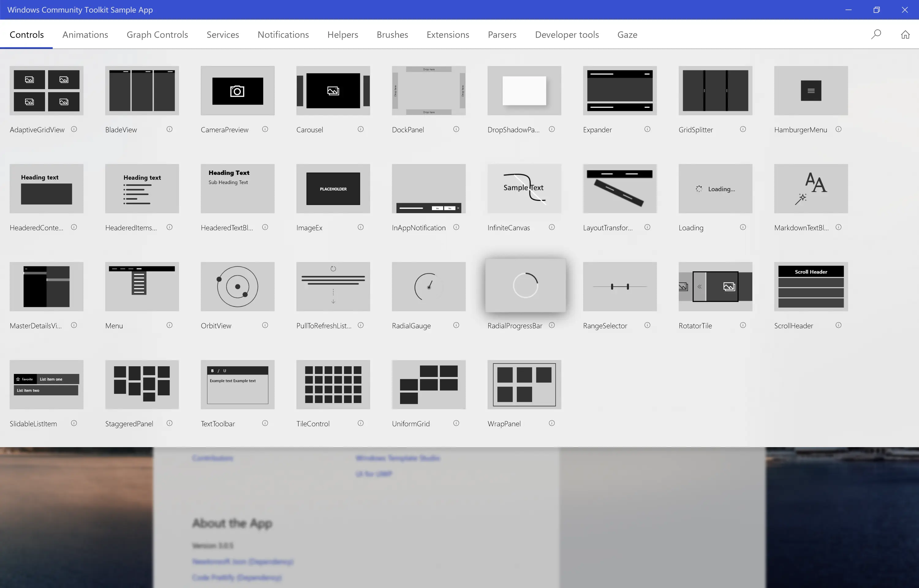Screen dimensions: 919x588
Task: Click the RadialGauge sample label
Action: click(x=411, y=326)
